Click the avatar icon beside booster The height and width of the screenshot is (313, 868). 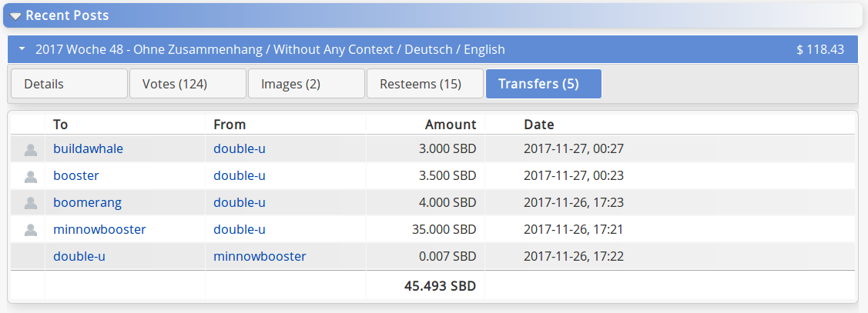(x=31, y=176)
